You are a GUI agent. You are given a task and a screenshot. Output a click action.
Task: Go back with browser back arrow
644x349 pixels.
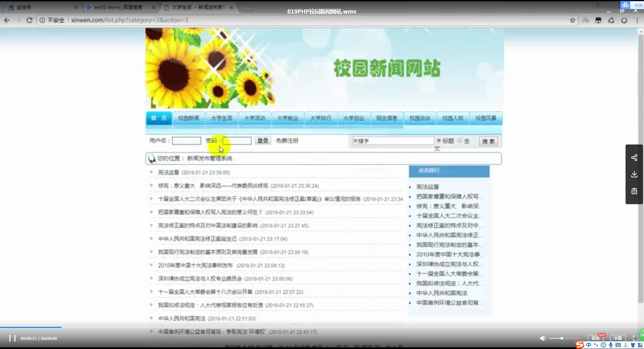click(x=7, y=20)
